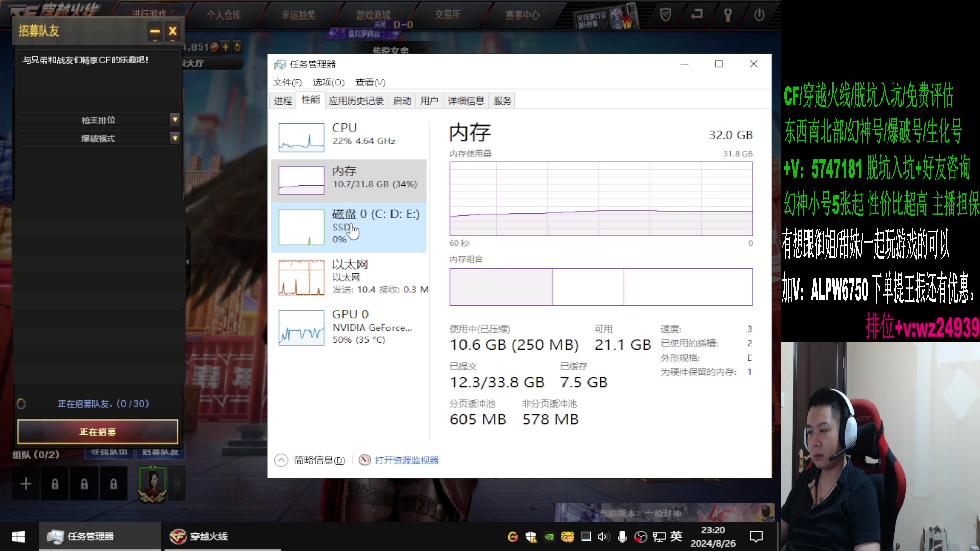This screenshot has height=551, width=980.
Task: Click the speaker icon in the system tray
Action: [604, 537]
